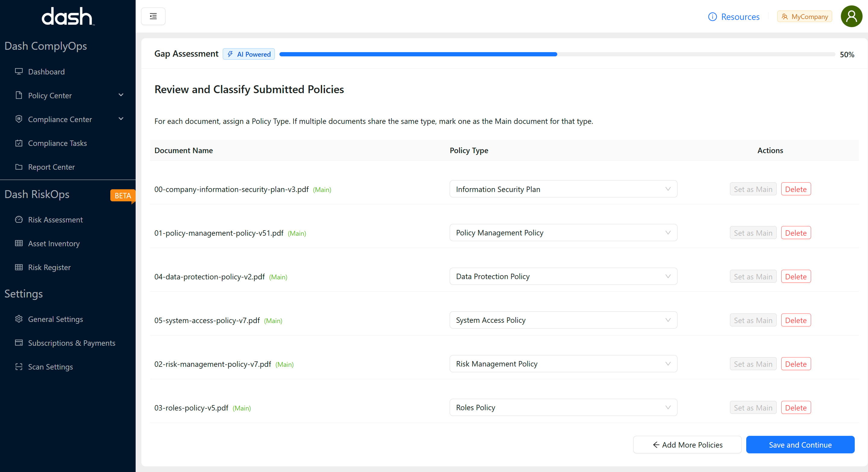This screenshot has height=472, width=868.
Task: Click the sidebar collapse hamburger icon
Action: coord(153,16)
